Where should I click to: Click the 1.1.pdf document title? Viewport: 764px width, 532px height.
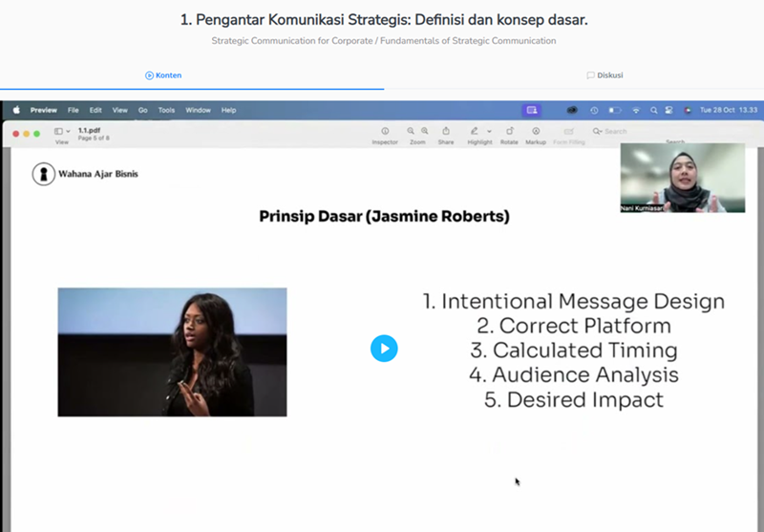(89, 131)
